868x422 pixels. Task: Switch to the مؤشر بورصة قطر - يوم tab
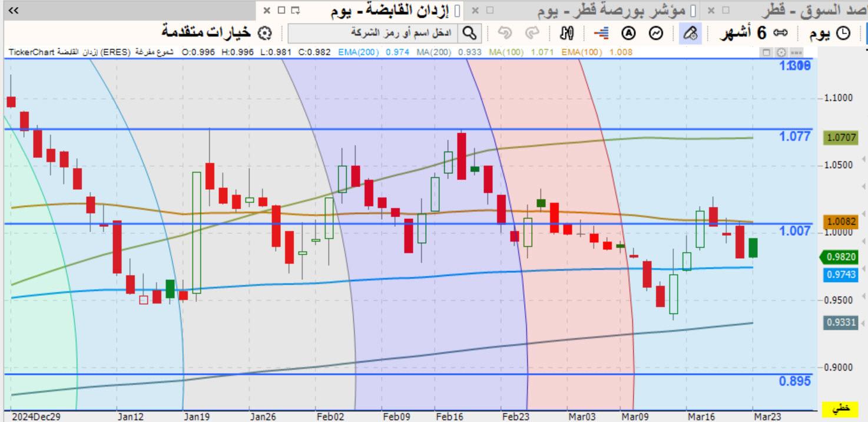click(x=612, y=10)
